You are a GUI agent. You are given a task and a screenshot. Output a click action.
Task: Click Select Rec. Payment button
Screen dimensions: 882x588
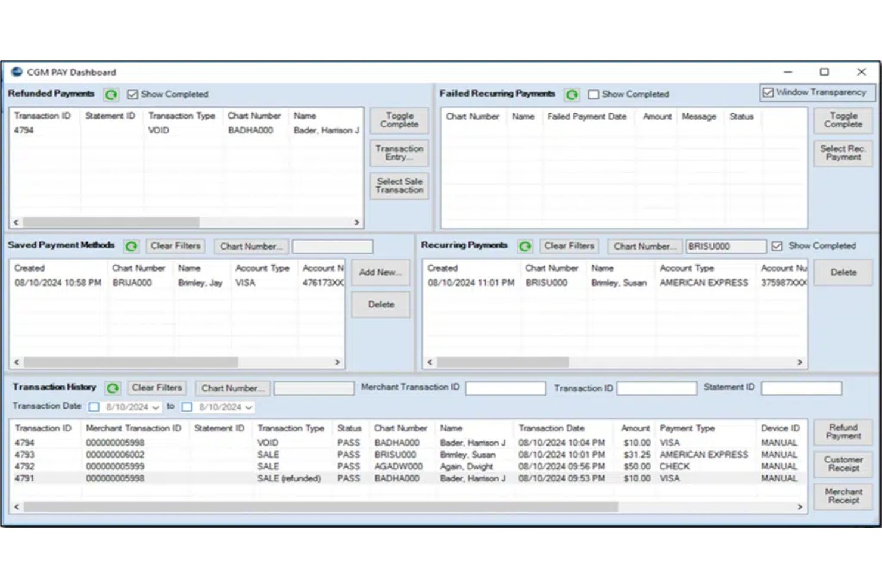(x=843, y=153)
